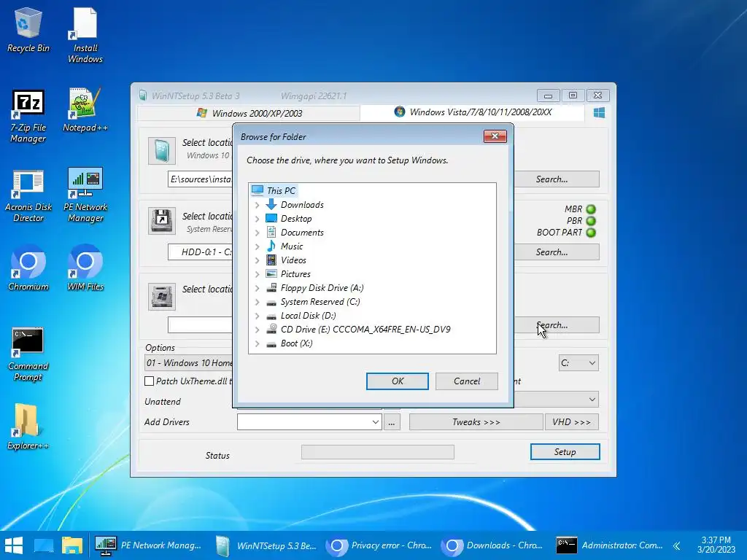747x560 pixels.
Task: Click the Windows Start button on the taskbar
Action: [14, 545]
